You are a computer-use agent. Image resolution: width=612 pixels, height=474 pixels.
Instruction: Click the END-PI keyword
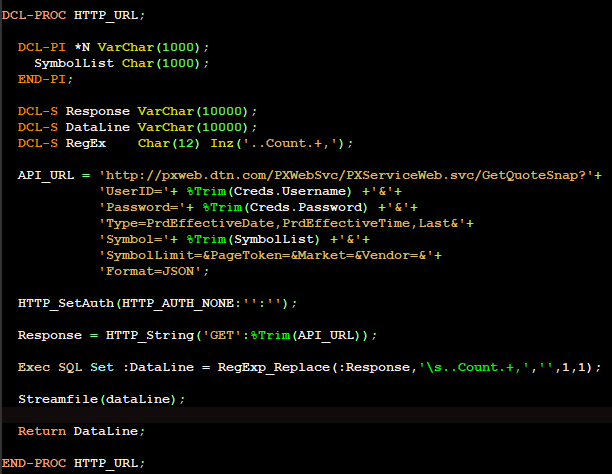click(41, 79)
